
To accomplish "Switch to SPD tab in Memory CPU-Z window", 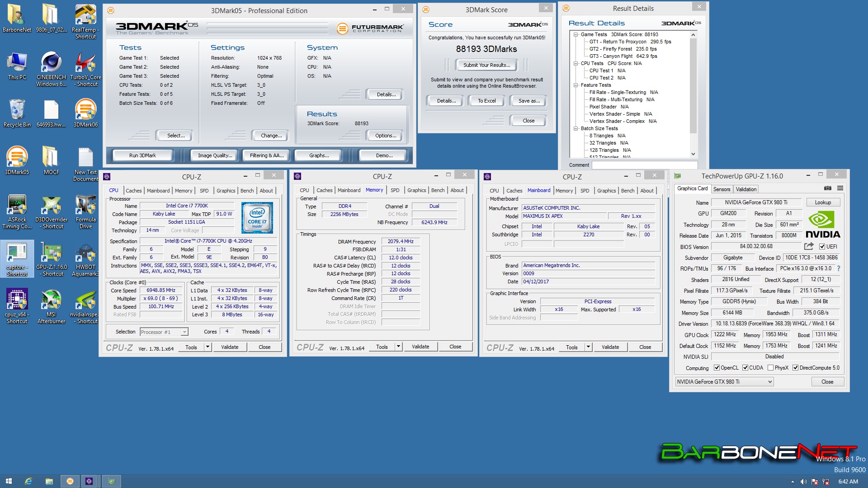I will coord(395,190).
